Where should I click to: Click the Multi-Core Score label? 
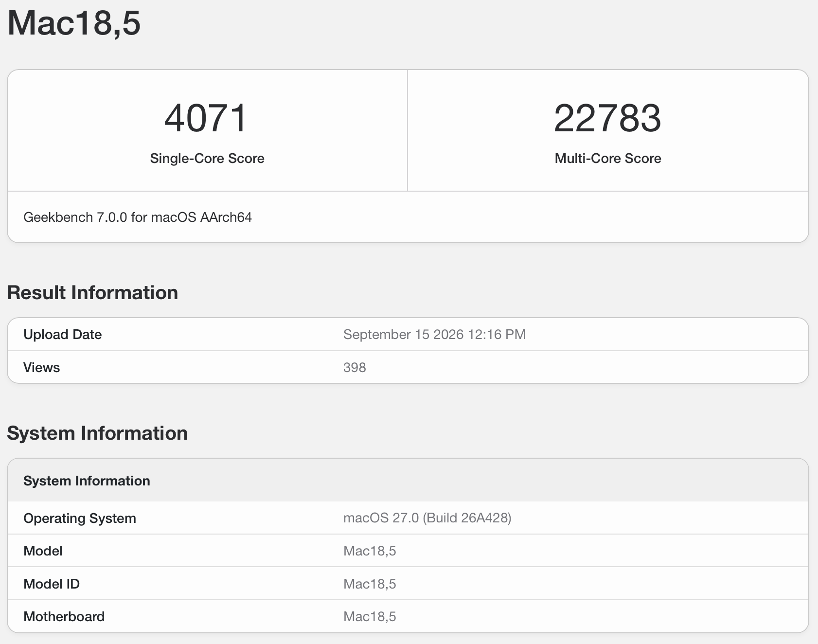(x=608, y=159)
